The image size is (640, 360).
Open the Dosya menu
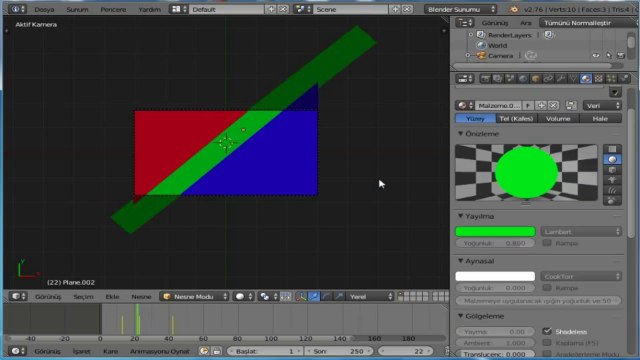tap(44, 9)
